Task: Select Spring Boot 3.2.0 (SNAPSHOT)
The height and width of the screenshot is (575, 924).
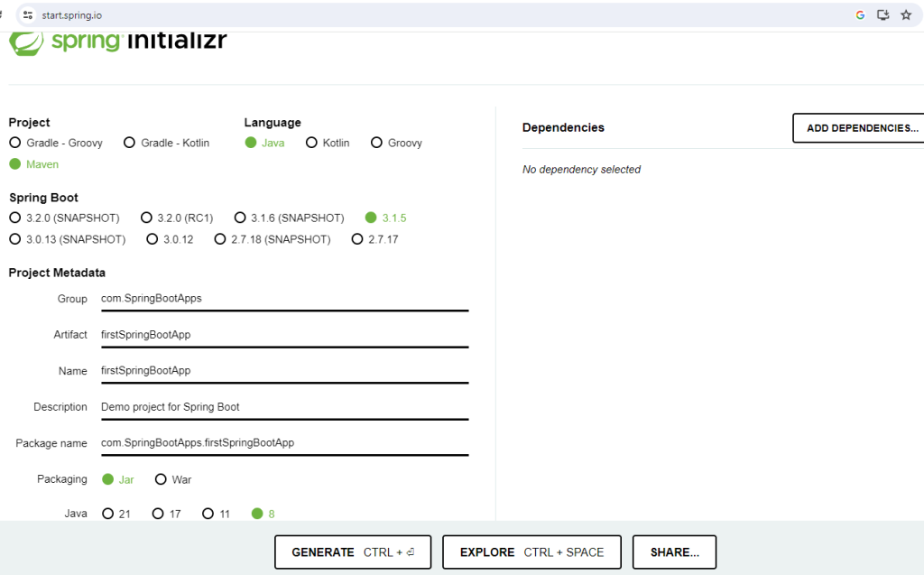Action: click(x=64, y=218)
